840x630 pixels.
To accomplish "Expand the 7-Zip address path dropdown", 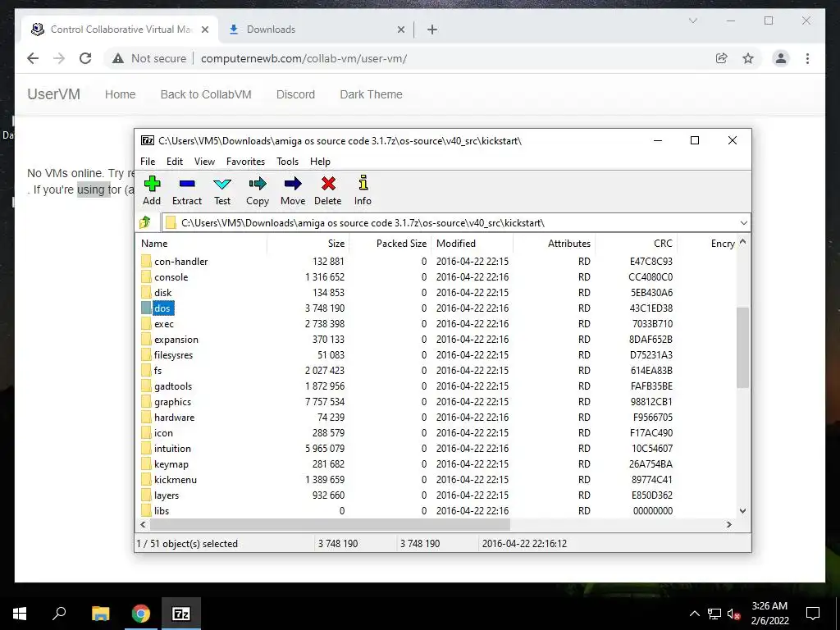I will click(743, 223).
